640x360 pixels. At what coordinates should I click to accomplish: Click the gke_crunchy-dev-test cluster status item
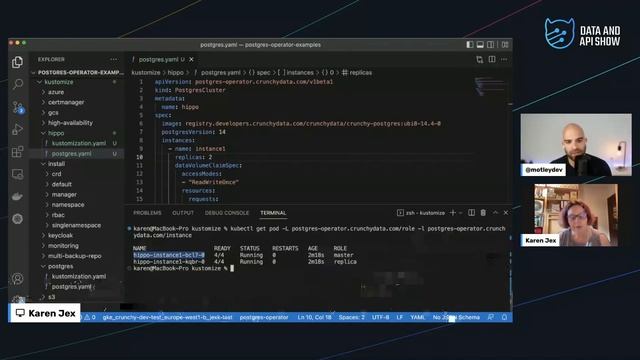tap(167, 317)
